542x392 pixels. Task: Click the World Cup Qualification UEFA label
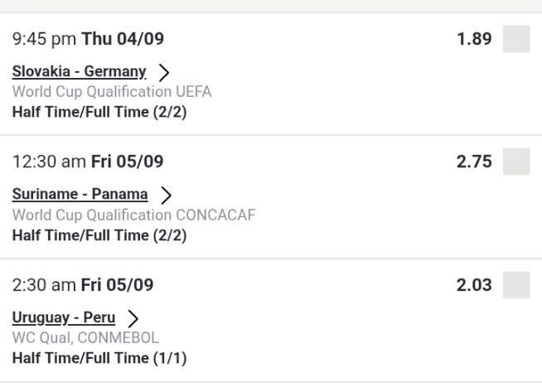click(112, 91)
